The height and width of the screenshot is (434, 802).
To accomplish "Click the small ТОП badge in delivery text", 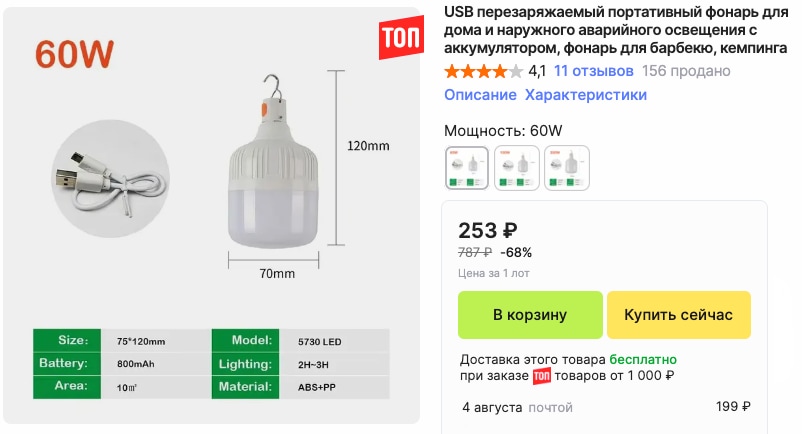I will [x=541, y=377].
